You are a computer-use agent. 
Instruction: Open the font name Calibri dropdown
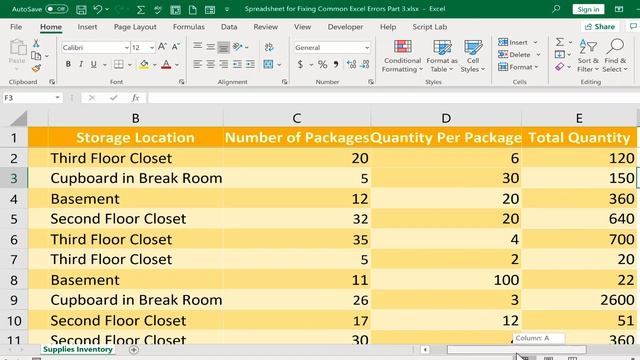[x=127, y=48]
